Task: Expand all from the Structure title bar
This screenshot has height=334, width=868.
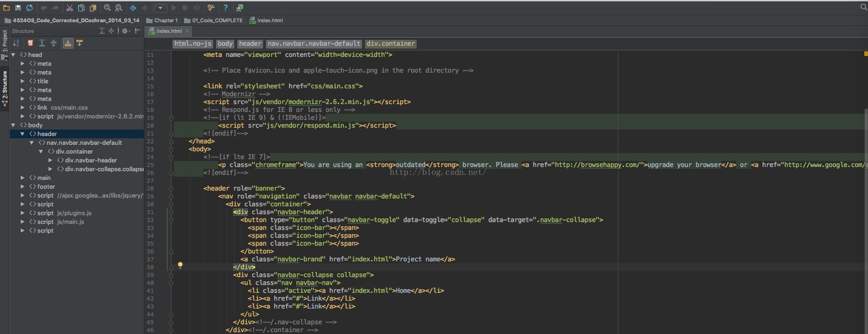Action: click(102, 31)
